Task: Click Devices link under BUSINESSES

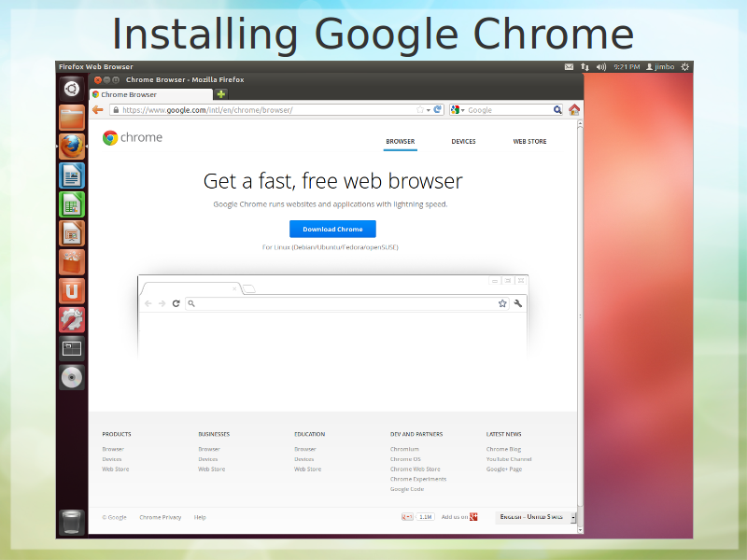Action: [207, 459]
